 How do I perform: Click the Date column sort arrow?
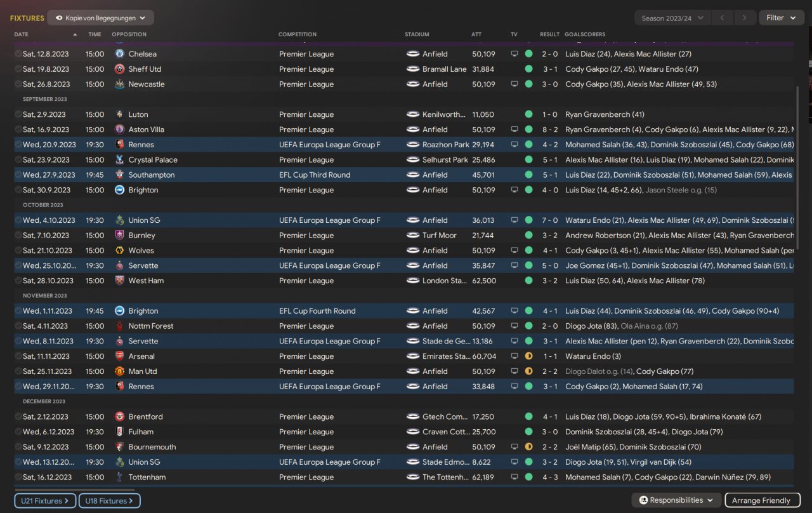(x=75, y=34)
